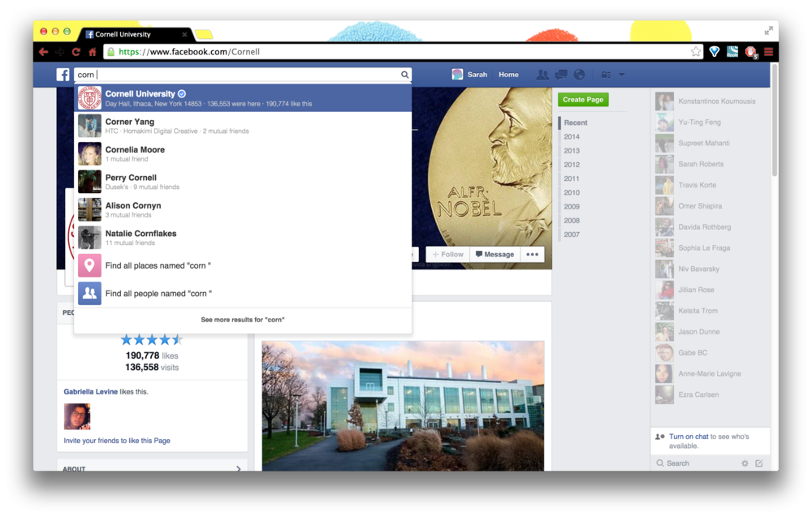
Task: Bookmark the page with star icon
Action: (x=696, y=51)
